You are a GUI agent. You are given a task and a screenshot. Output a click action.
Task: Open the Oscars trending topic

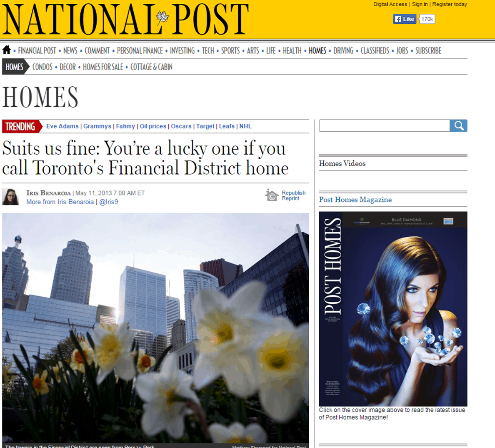point(181,126)
